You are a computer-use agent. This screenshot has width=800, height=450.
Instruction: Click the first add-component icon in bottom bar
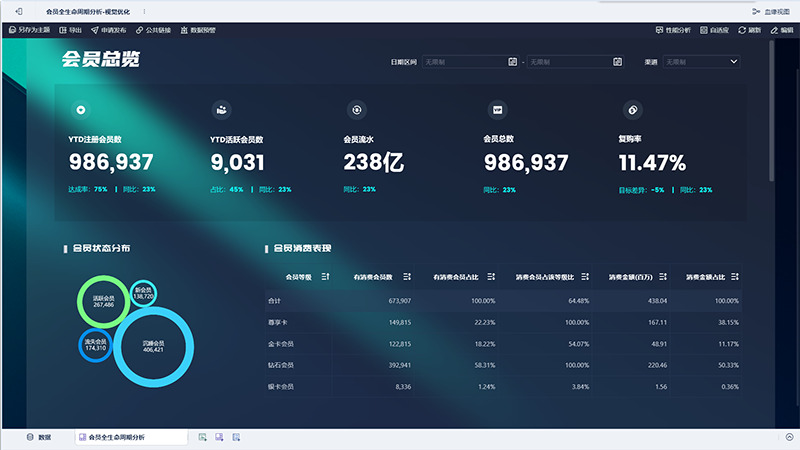203,437
